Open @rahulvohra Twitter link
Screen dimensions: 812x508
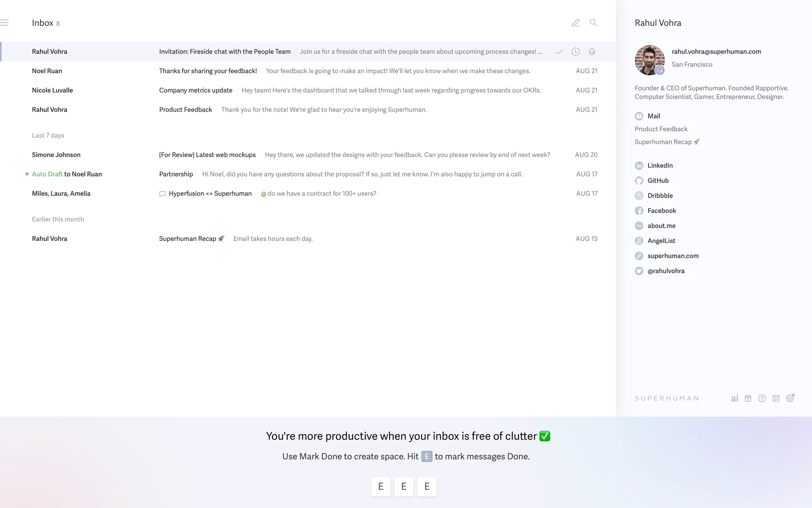tap(666, 271)
